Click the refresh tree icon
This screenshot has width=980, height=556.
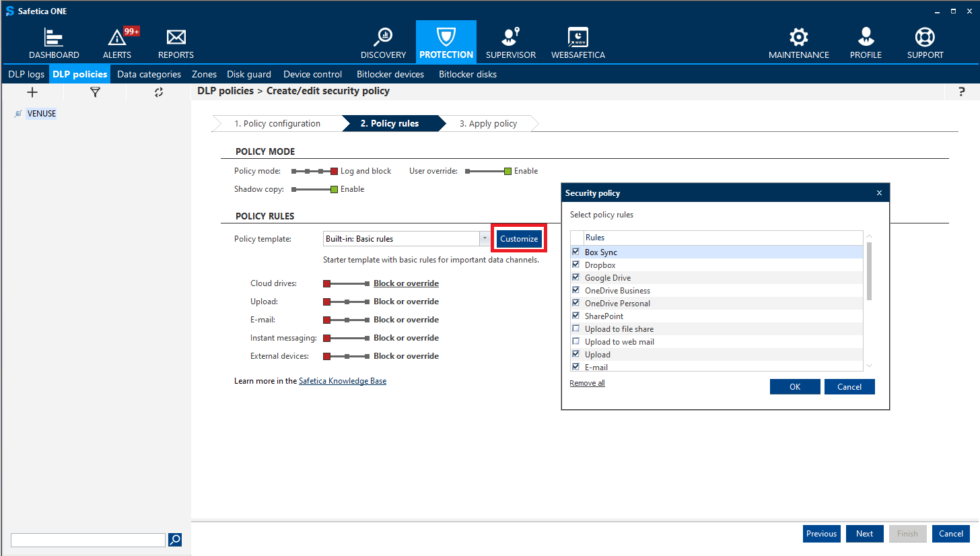(159, 93)
